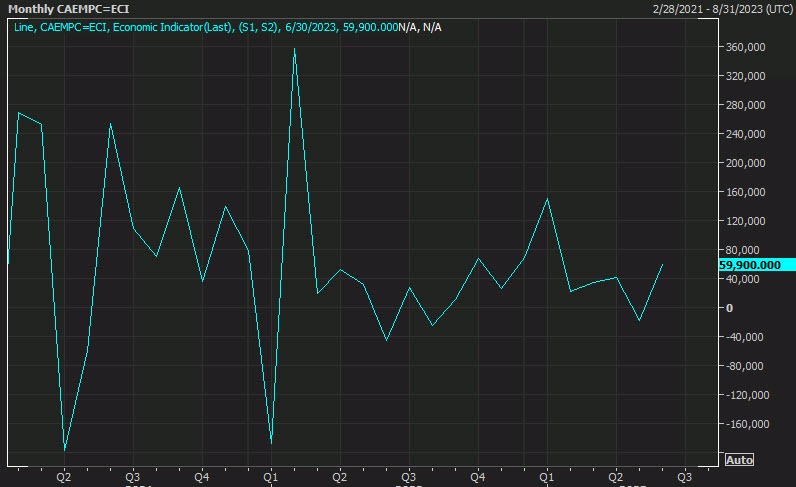Viewport: 796px width, 487px height.
Task: Click the Line, CAEMPC=ECI series legend
Action: click(206, 27)
